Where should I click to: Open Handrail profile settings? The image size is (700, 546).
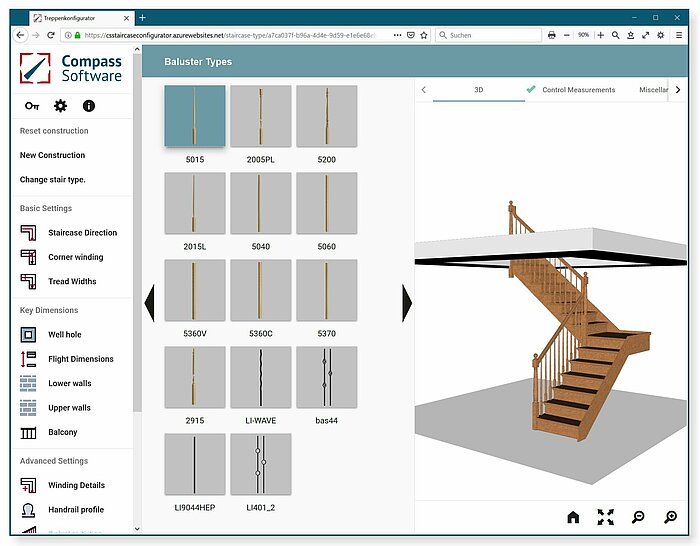coord(76,509)
